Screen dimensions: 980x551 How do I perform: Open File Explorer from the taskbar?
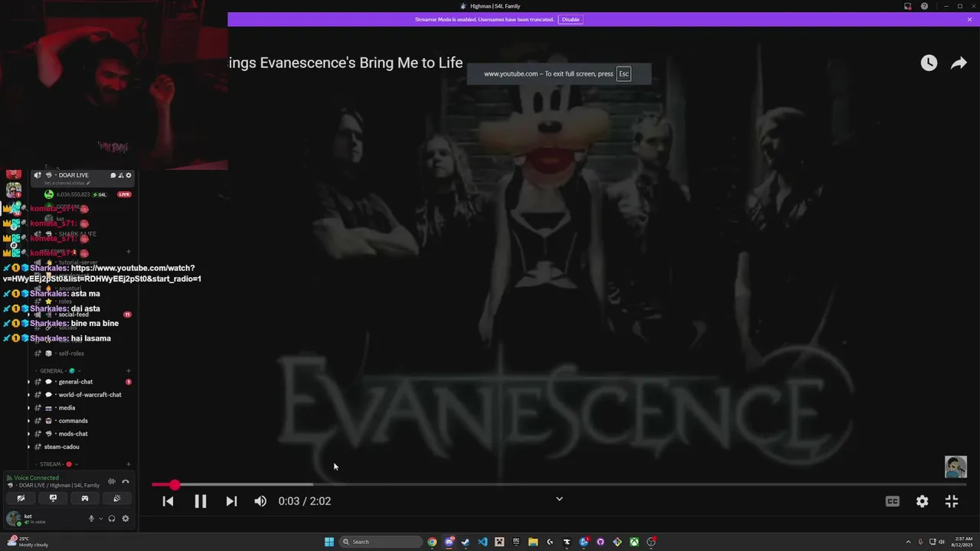(x=533, y=542)
